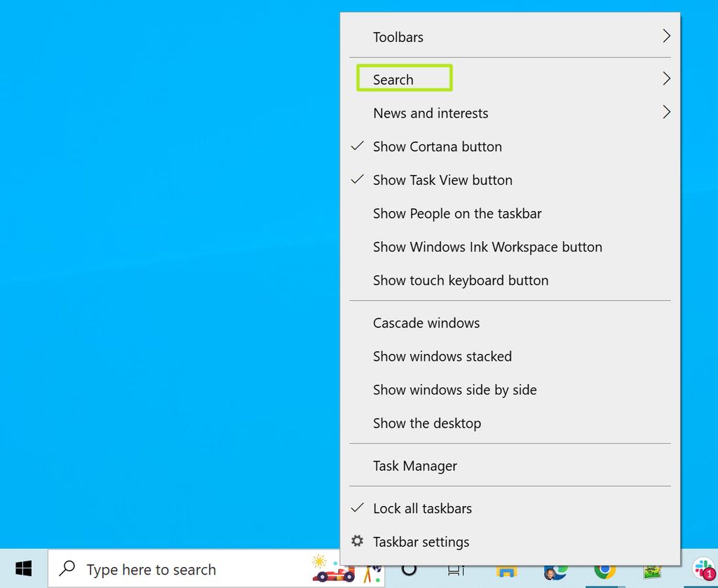Click the Type here to search field
Screen dimensions: 718x588
152,569
